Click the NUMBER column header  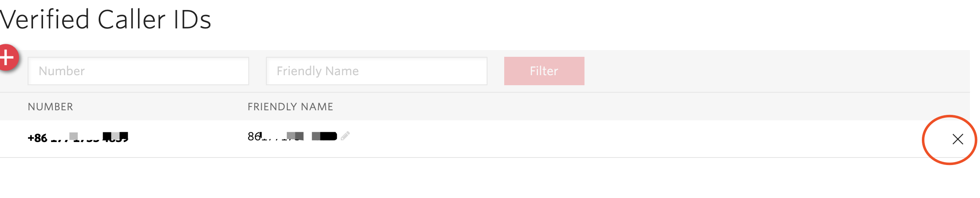point(50,107)
